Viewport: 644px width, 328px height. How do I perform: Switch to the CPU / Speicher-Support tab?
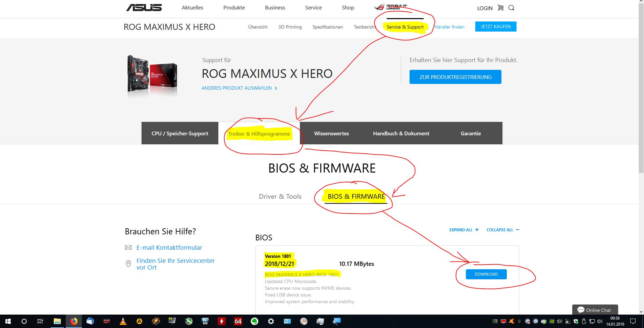(180, 133)
